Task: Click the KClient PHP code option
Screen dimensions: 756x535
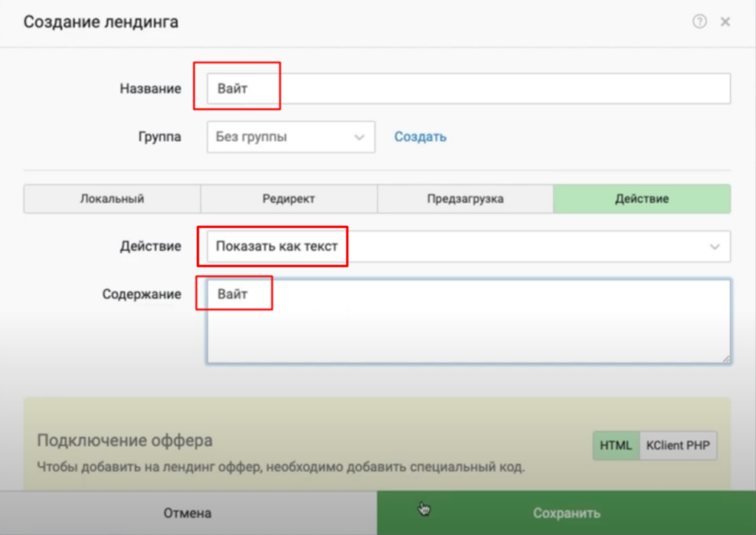Action: (678, 445)
